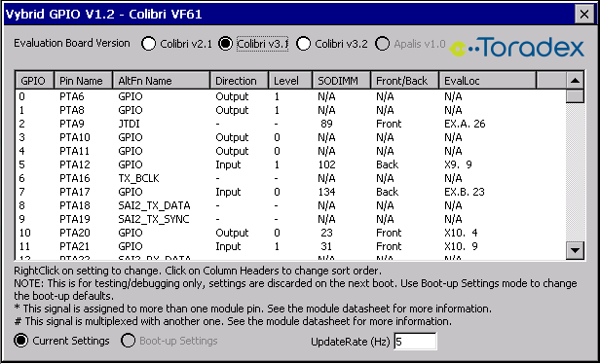Screen dimensions: 600x364
Task: Select PTA18 pin name cell
Action: [x=75, y=205]
